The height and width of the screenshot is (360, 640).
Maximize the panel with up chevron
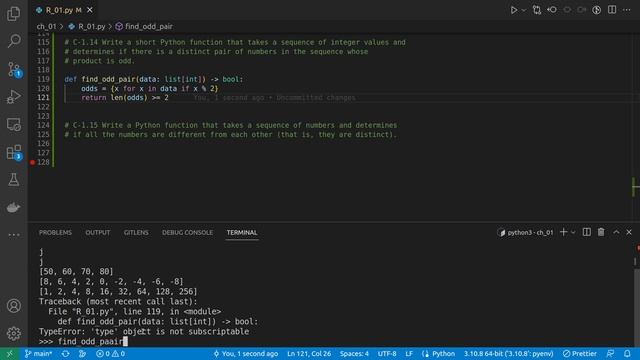pos(616,232)
